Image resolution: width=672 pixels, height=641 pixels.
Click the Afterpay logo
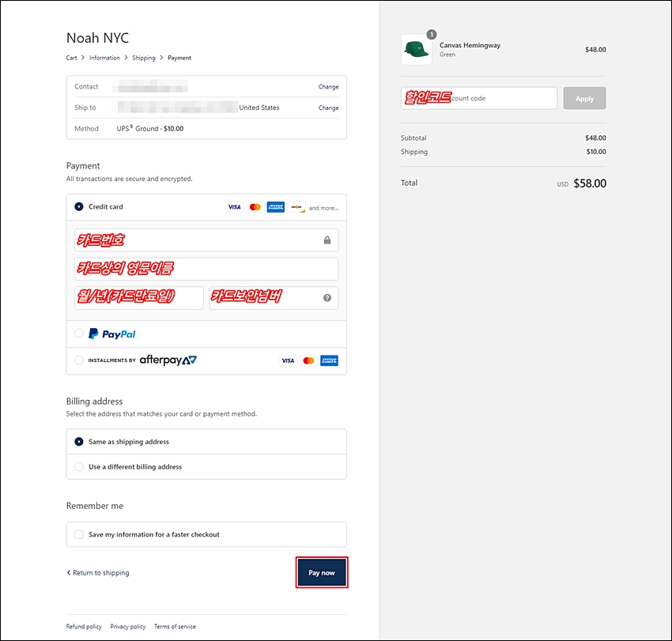coord(168,360)
